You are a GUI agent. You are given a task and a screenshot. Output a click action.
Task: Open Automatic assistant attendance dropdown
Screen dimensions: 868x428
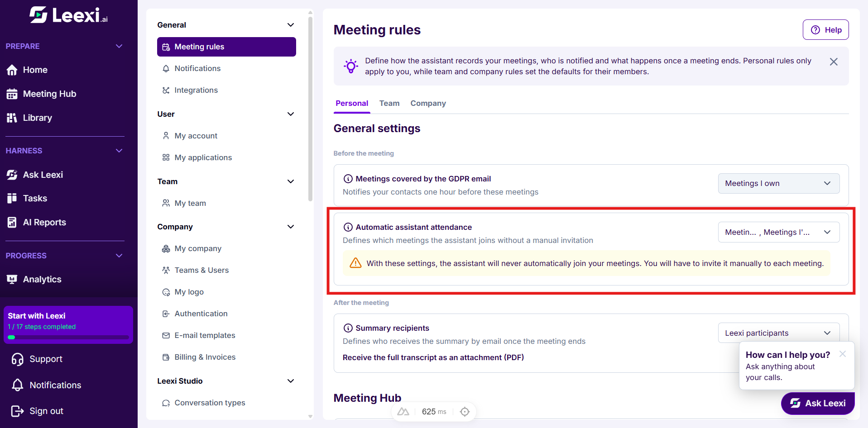point(778,232)
